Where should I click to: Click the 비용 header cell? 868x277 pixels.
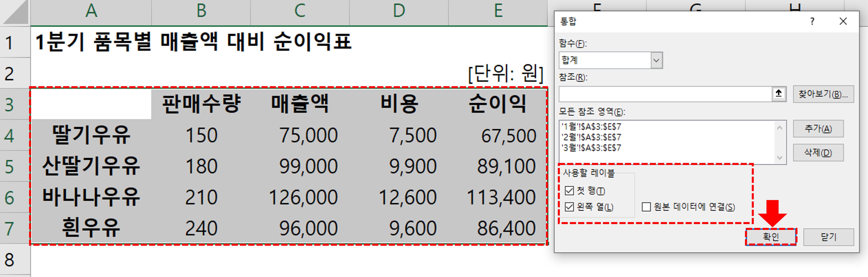(x=399, y=104)
